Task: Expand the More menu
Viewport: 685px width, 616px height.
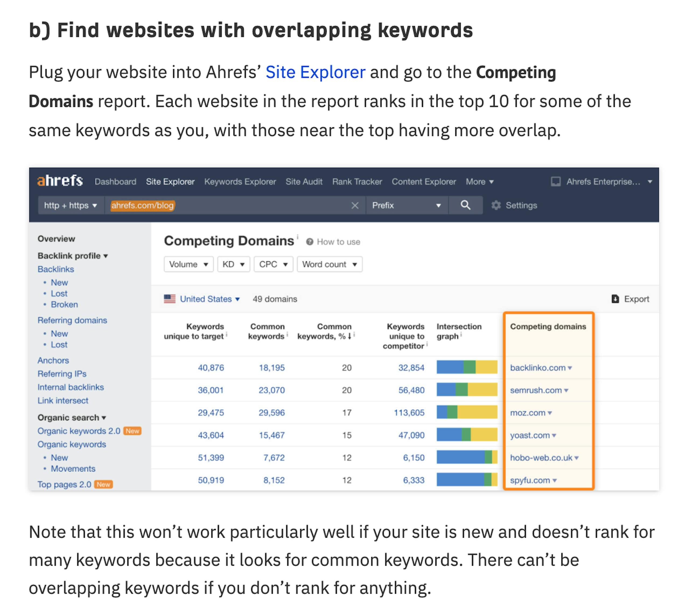Action: pos(480,182)
